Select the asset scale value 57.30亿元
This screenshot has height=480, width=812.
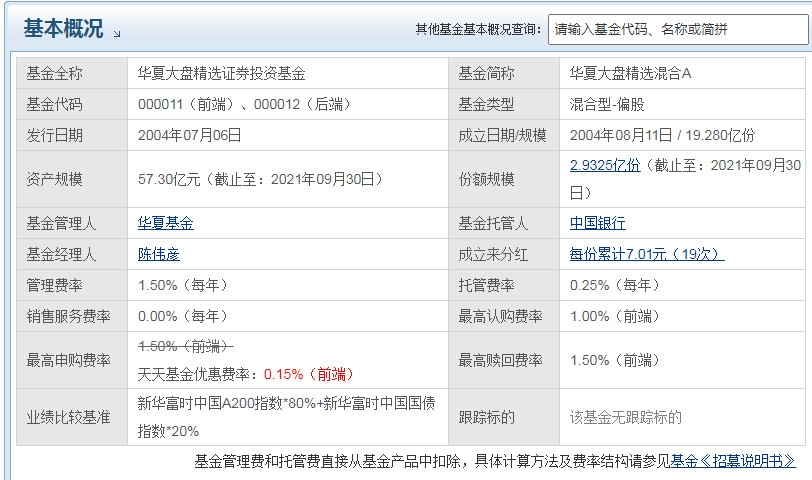[169, 179]
